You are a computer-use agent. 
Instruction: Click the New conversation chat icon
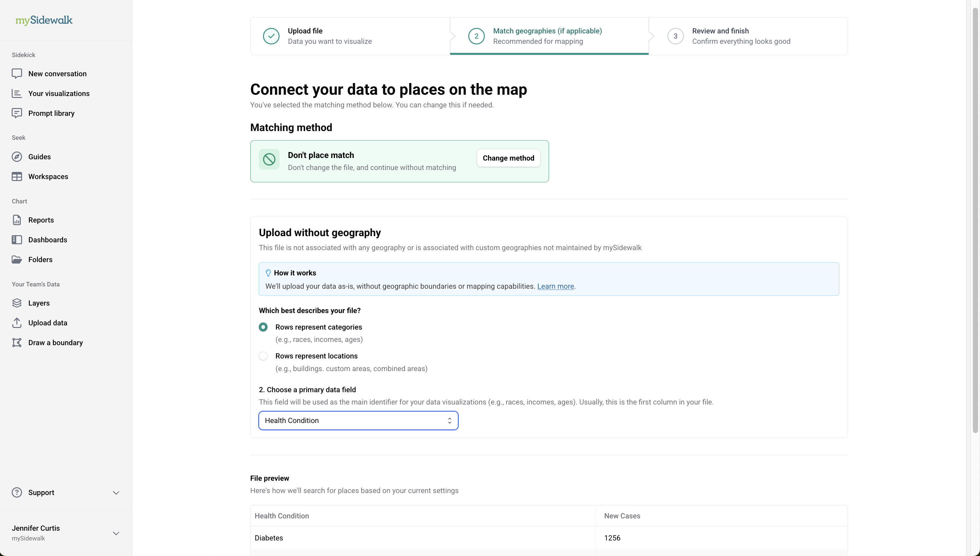pos(17,73)
